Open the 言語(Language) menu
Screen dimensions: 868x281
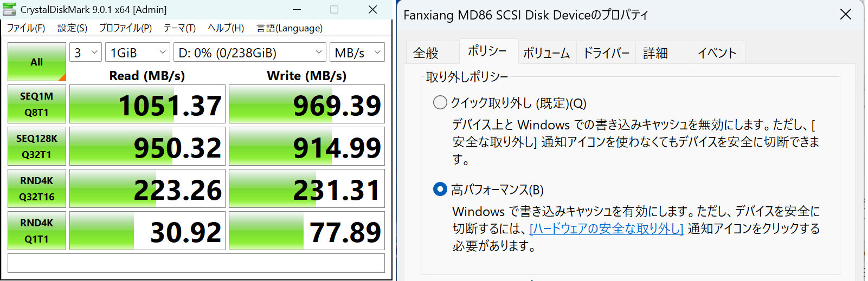click(290, 28)
